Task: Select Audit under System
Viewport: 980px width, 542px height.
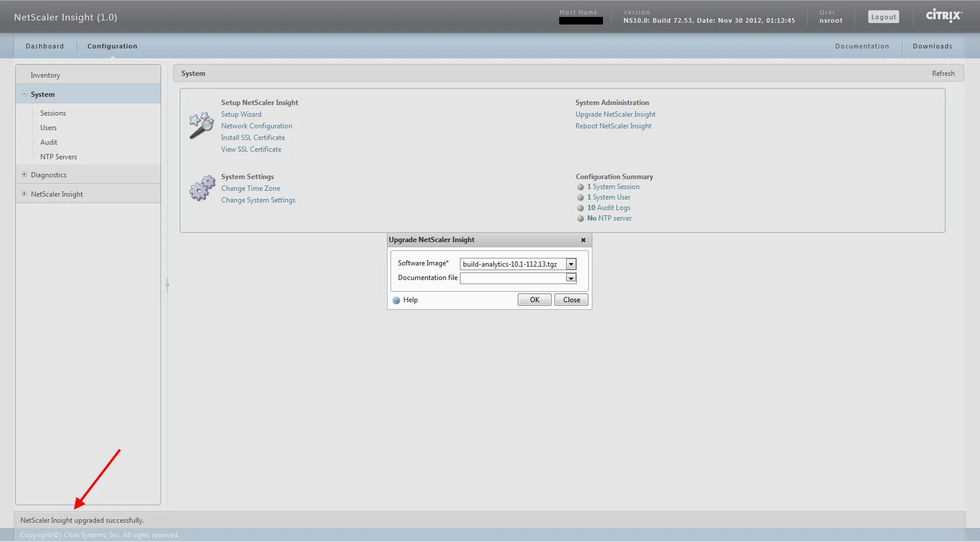Action: [48, 142]
